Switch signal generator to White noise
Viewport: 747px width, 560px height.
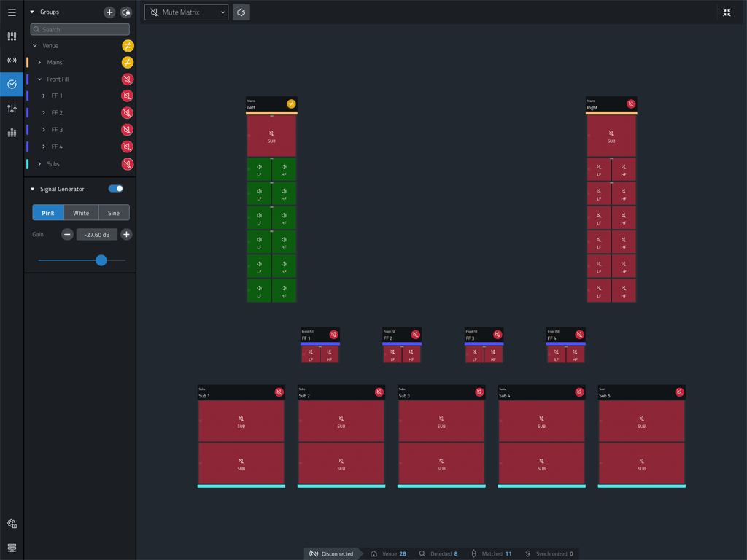point(80,212)
